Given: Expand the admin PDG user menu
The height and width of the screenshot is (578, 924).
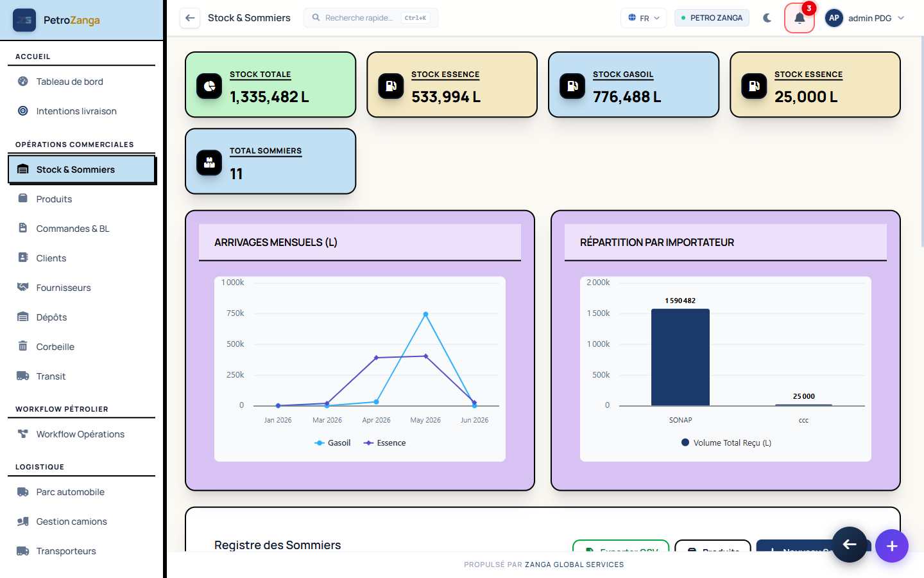Looking at the screenshot, I should pos(865,18).
